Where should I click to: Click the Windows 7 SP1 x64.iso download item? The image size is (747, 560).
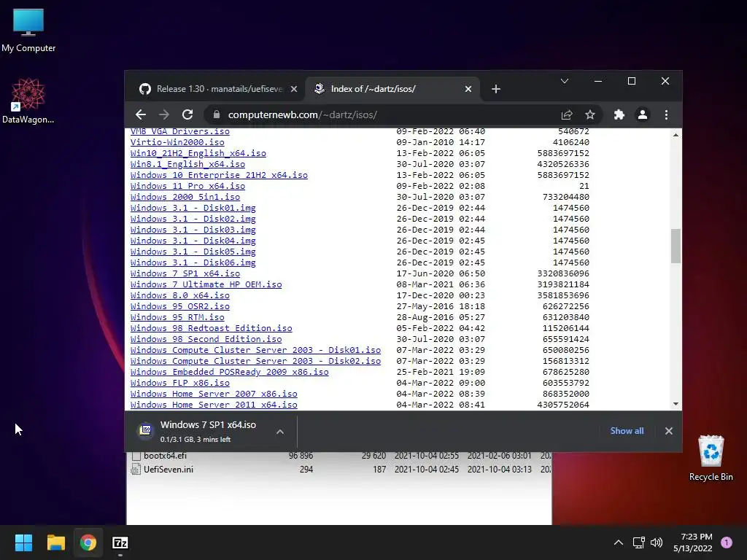coord(208,431)
